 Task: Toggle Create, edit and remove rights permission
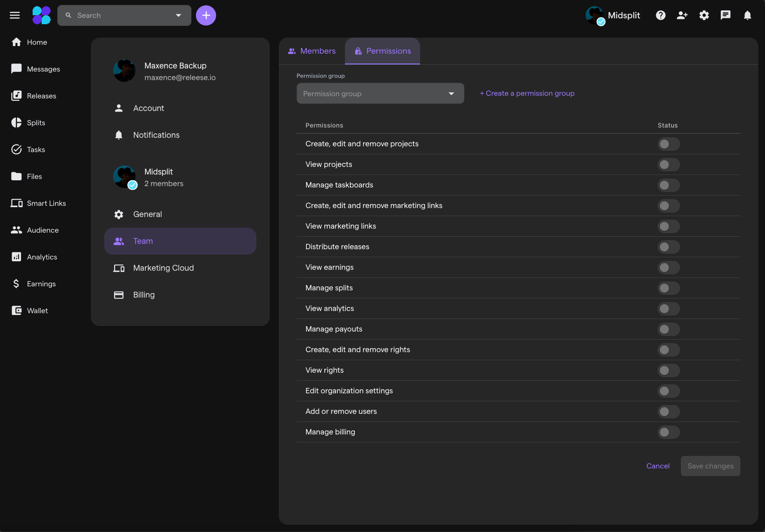click(668, 350)
